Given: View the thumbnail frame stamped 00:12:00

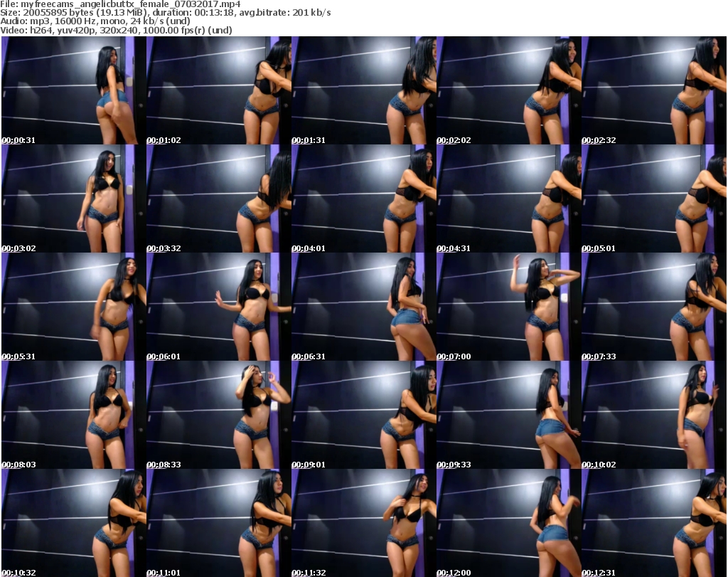Looking at the screenshot, I should [509, 523].
